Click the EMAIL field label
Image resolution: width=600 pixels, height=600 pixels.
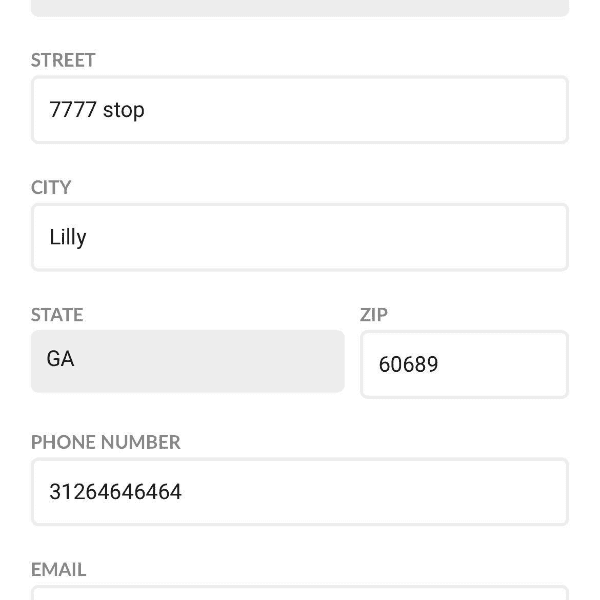pyautogui.click(x=58, y=569)
